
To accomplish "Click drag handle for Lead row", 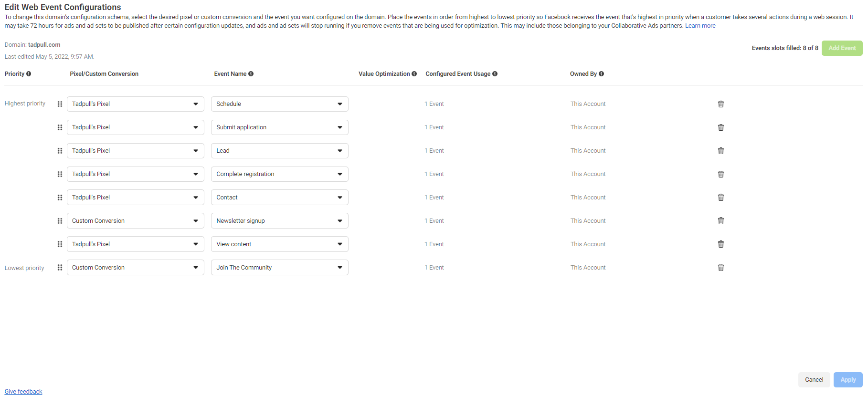I will click(60, 151).
